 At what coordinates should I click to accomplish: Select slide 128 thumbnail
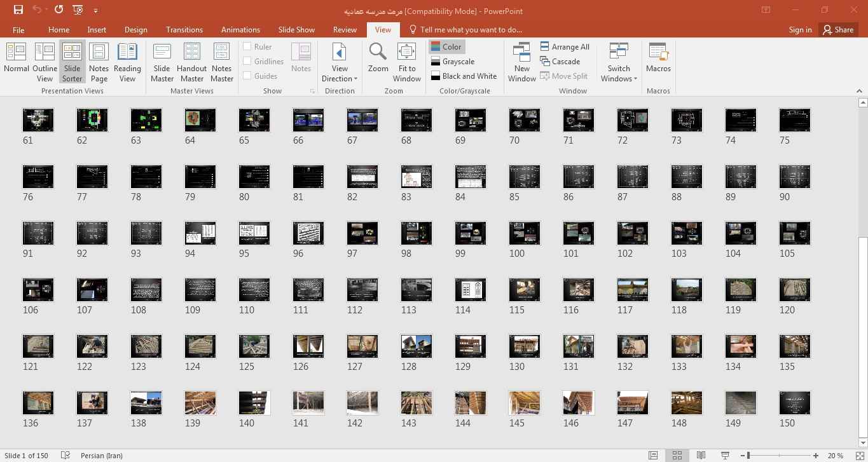417,346
